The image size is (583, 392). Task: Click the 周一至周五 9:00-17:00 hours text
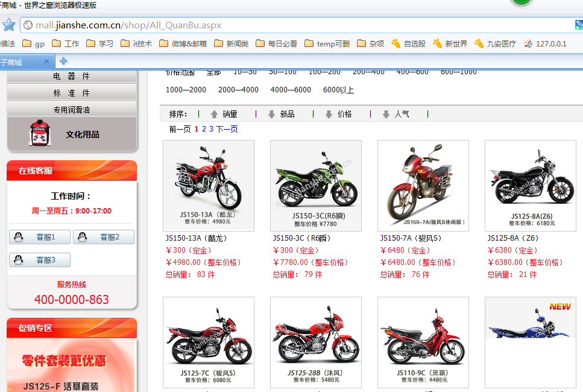72,211
